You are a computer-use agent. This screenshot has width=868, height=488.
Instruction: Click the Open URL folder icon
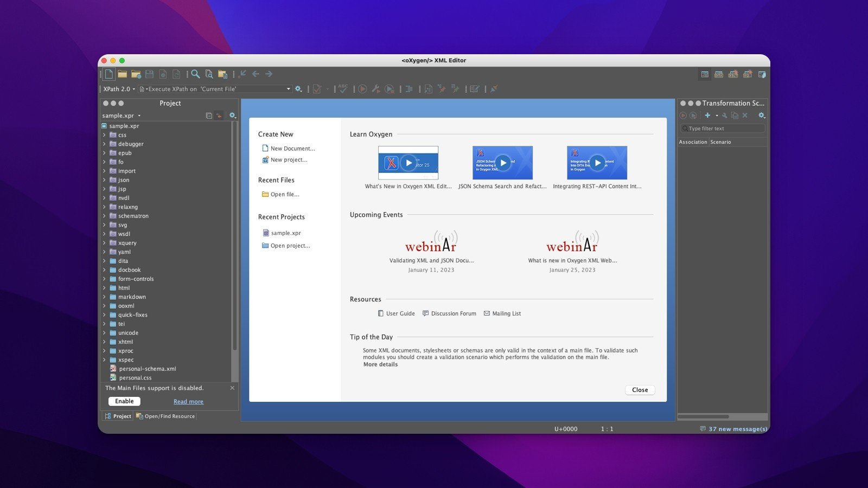pyautogui.click(x=136, y=74)
